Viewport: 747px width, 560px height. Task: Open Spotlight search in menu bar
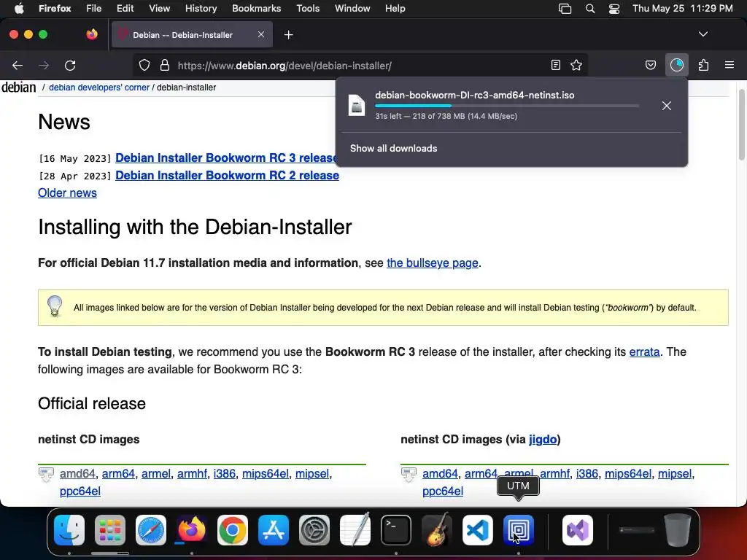coord(589,9)
